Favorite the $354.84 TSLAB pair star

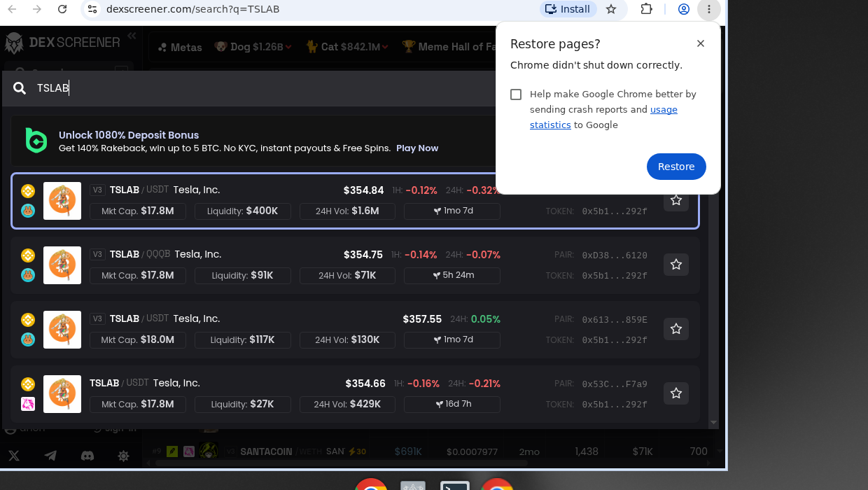tap(676, 200)
